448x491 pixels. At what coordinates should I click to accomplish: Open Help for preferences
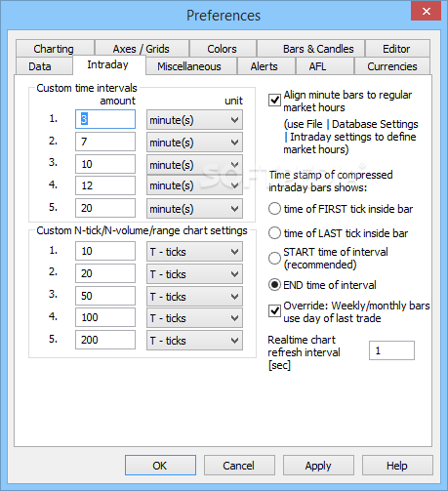tap(397, 466)
